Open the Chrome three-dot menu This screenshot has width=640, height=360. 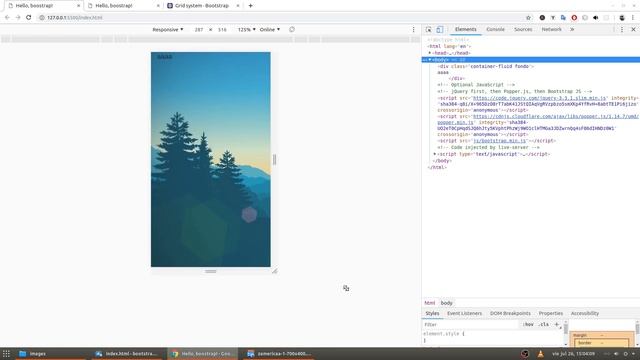pos(633,18)
